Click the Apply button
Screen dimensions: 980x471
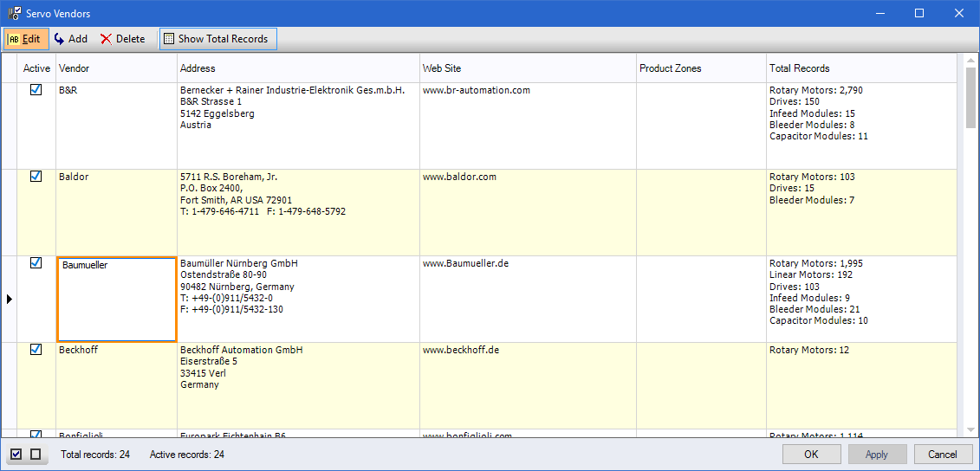point(877,455)
